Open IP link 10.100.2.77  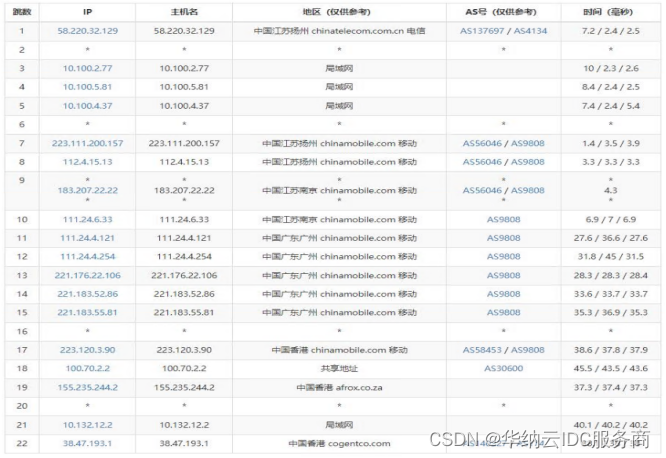coord(89,68)
